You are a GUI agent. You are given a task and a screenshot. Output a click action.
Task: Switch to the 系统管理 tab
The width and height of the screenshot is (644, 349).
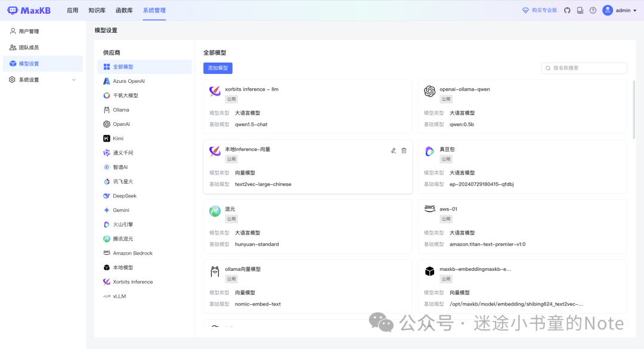tap(154, 10)
